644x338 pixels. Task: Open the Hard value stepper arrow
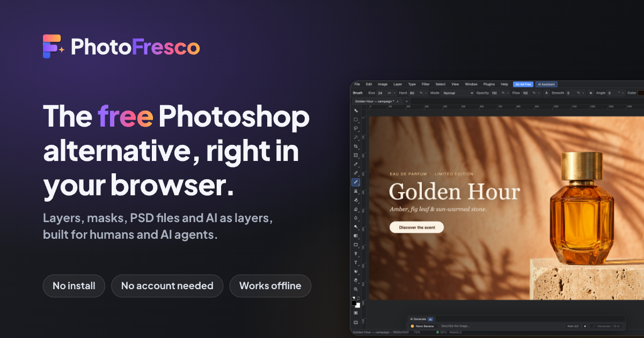click(x=426, y=93)
